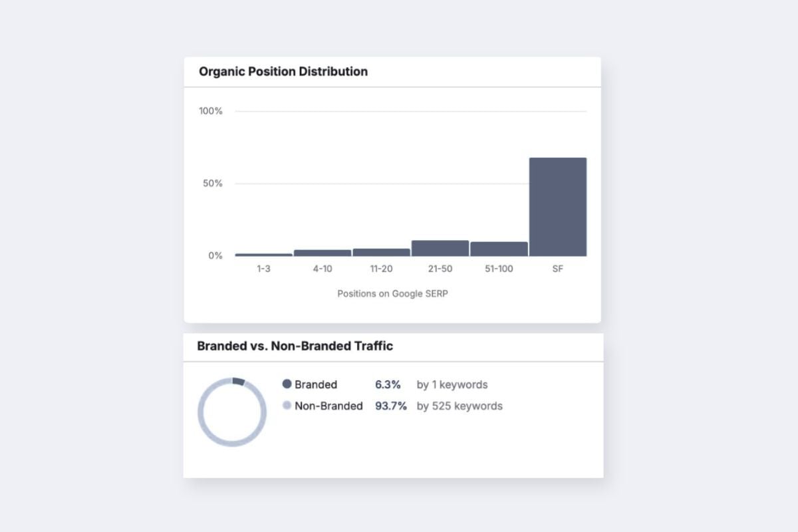Click the Branded legend dot

tap(287, 384)
